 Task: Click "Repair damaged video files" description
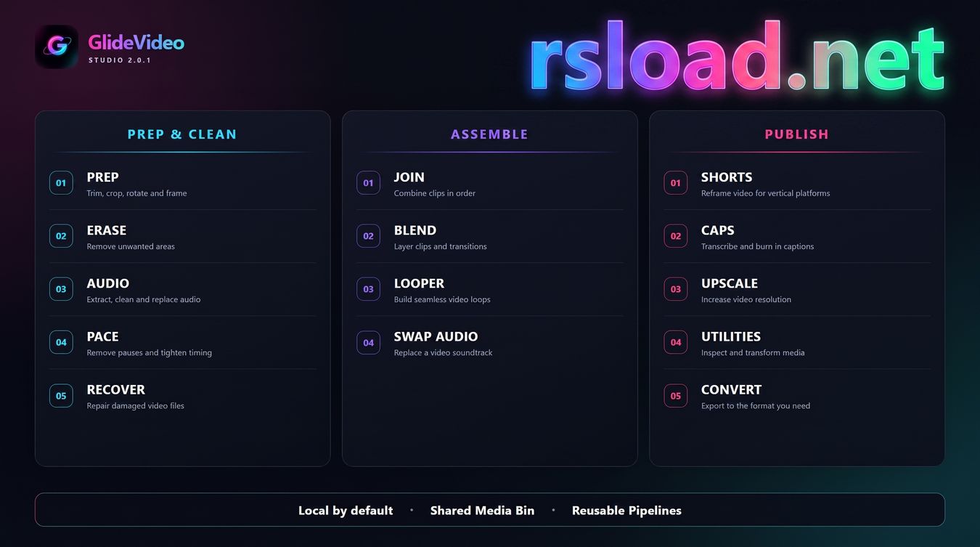point(136,406)
